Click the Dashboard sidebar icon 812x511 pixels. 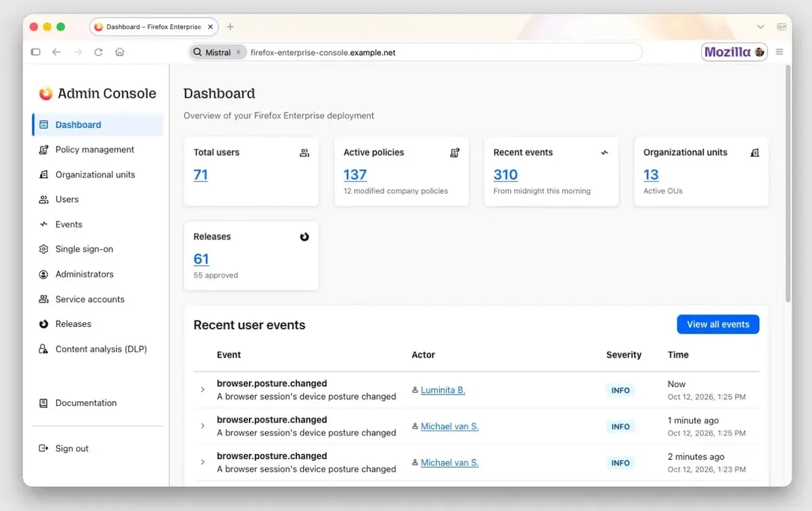[43, 125]
